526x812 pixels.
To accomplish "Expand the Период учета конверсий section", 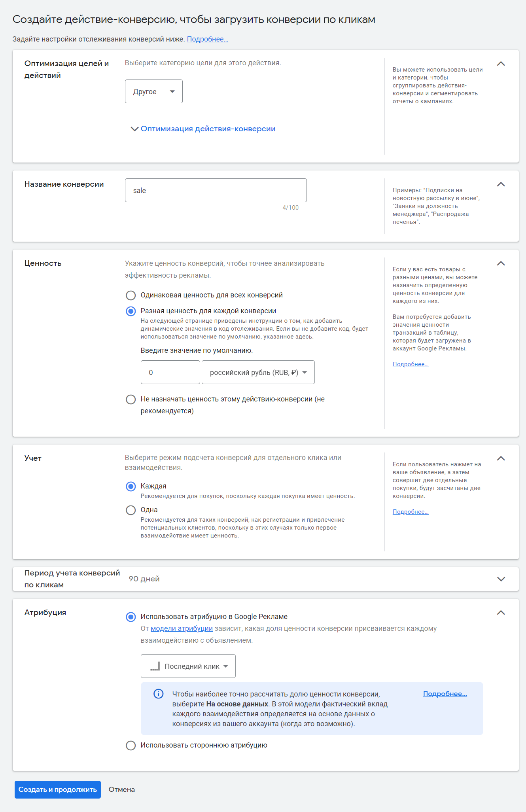I will point(501,579).
